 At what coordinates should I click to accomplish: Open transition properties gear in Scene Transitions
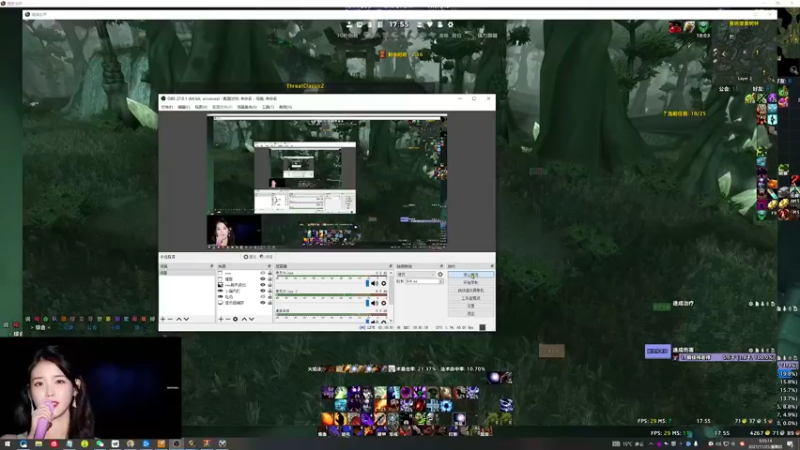click(x=440, y=274)
